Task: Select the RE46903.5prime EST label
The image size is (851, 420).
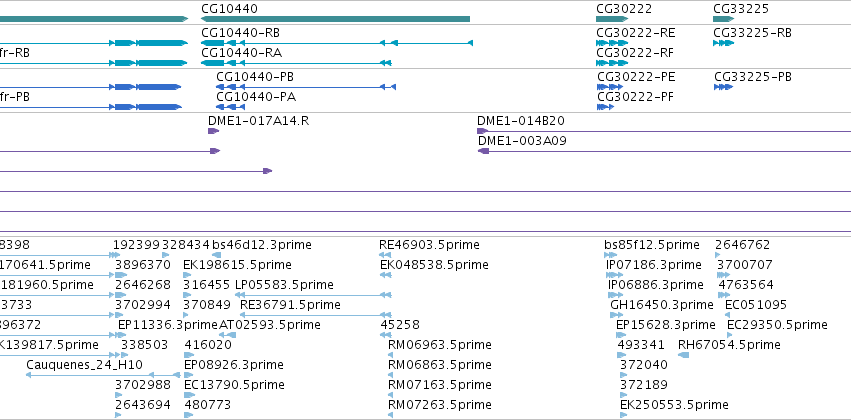Action: (429, 245)
